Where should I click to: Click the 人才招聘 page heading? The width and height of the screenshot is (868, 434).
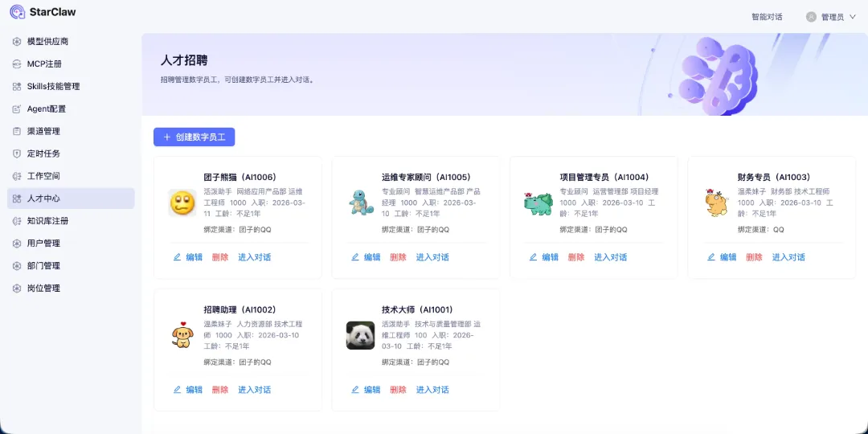[184, 60]
